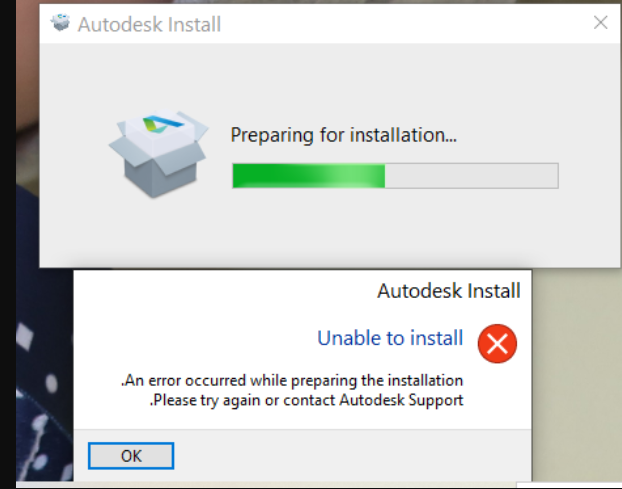The width and height of the screenshot is (622, 489).
Task: Click the red error X icon
Action: click(497, 343)
